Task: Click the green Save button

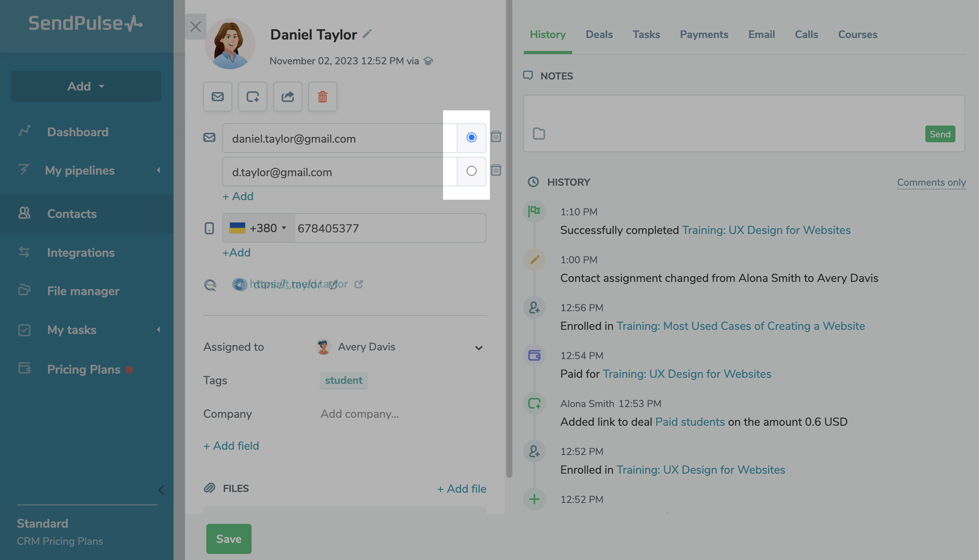Action: pos(229,538)
